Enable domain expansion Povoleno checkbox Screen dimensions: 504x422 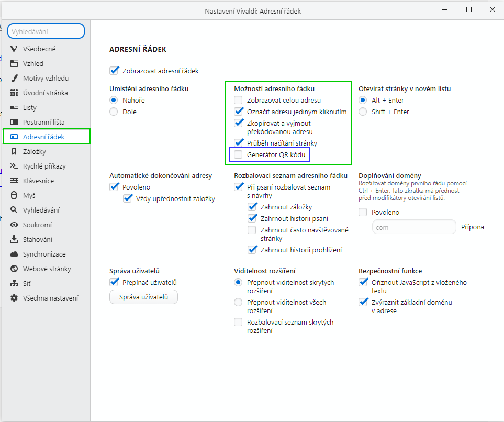[x=363, y=212]
